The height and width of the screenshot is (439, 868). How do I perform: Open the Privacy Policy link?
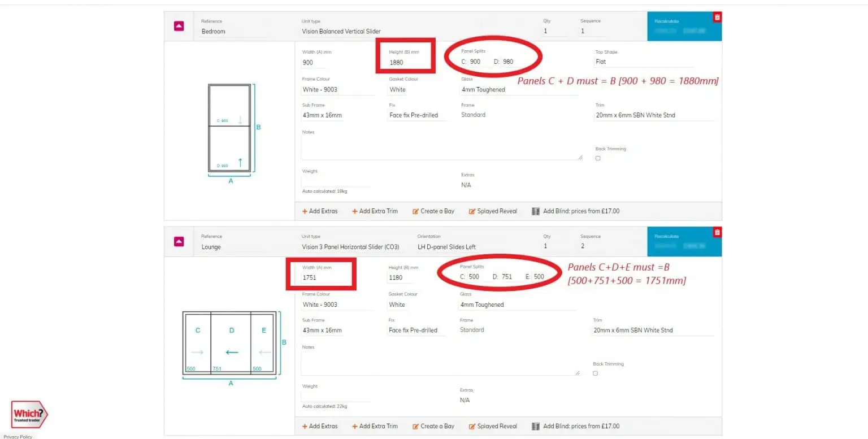coord(18,437)
